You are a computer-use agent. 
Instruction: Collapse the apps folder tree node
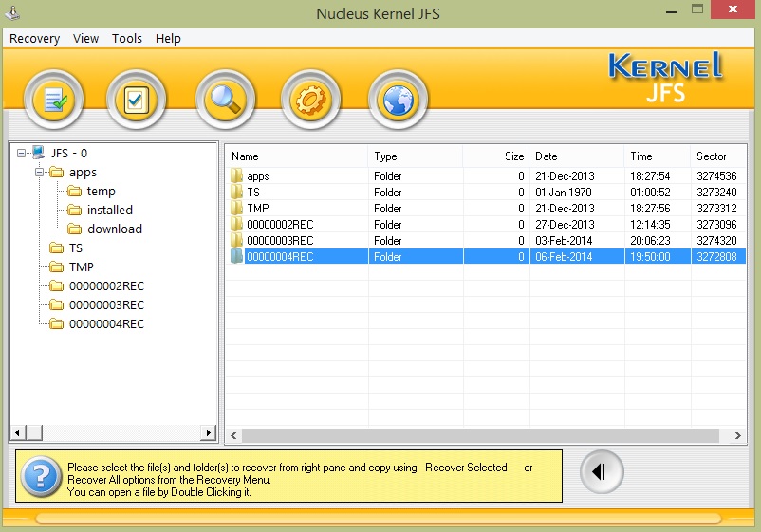pyautogui.click(x=39, y=173)
